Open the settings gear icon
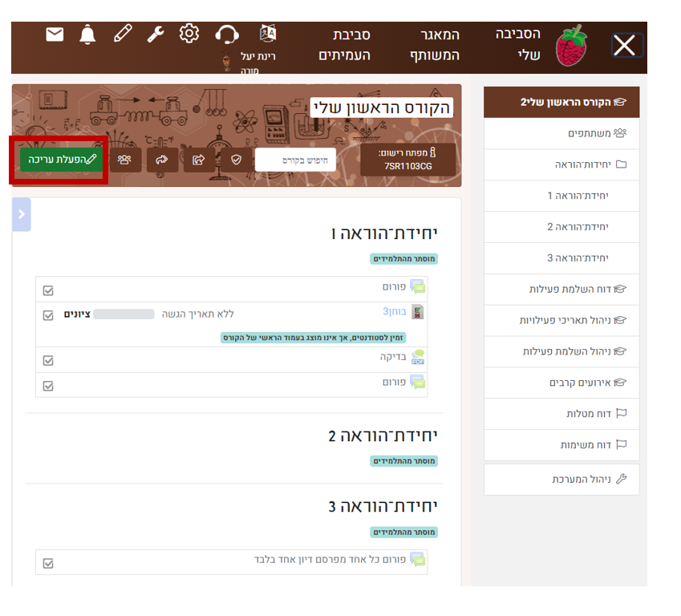 [x=189, y=34]
